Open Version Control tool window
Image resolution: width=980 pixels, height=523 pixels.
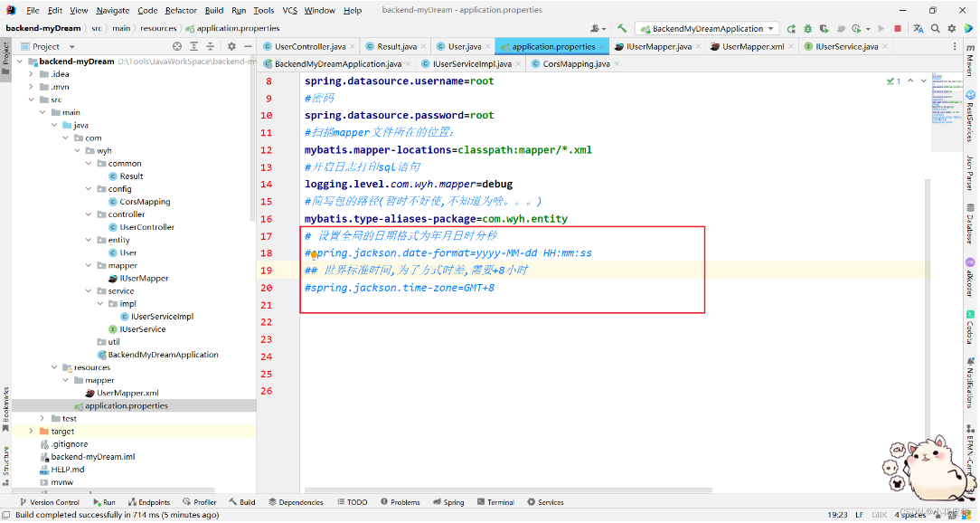coord(50,502)
